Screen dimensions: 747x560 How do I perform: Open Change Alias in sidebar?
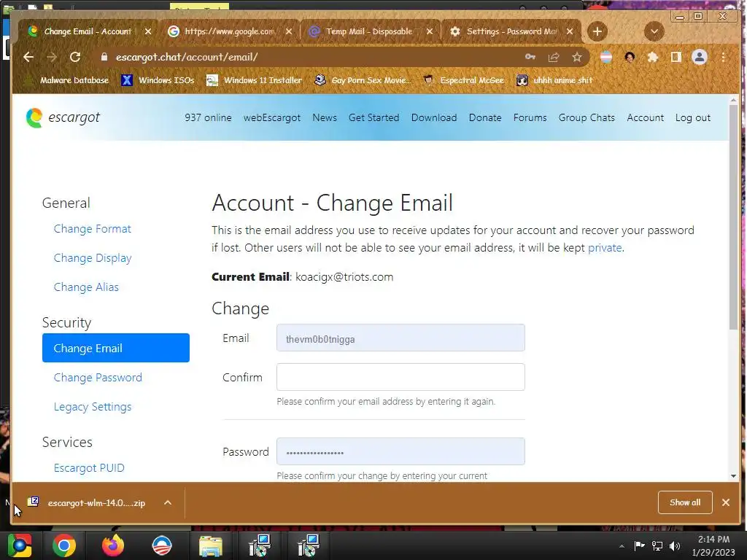(x=86, y=287)
